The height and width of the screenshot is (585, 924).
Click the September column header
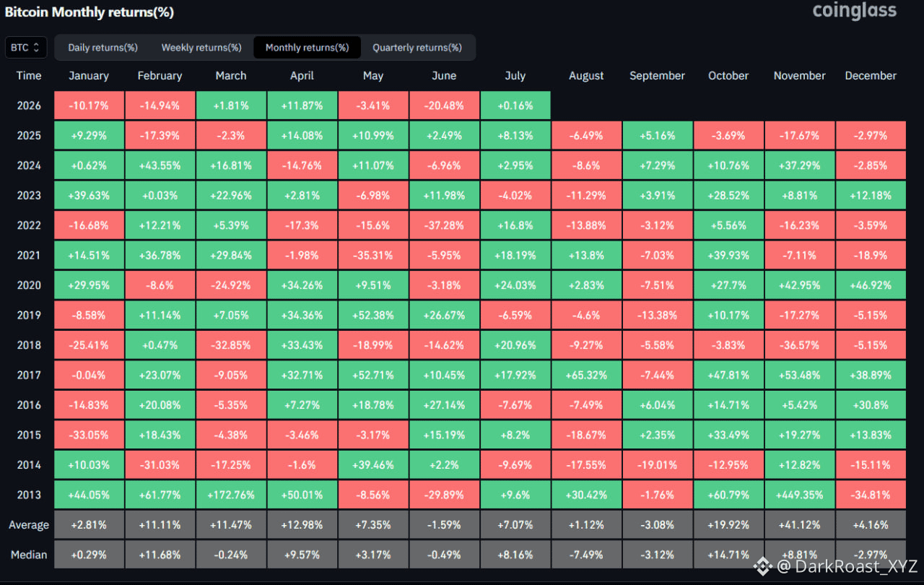[658, 76]
